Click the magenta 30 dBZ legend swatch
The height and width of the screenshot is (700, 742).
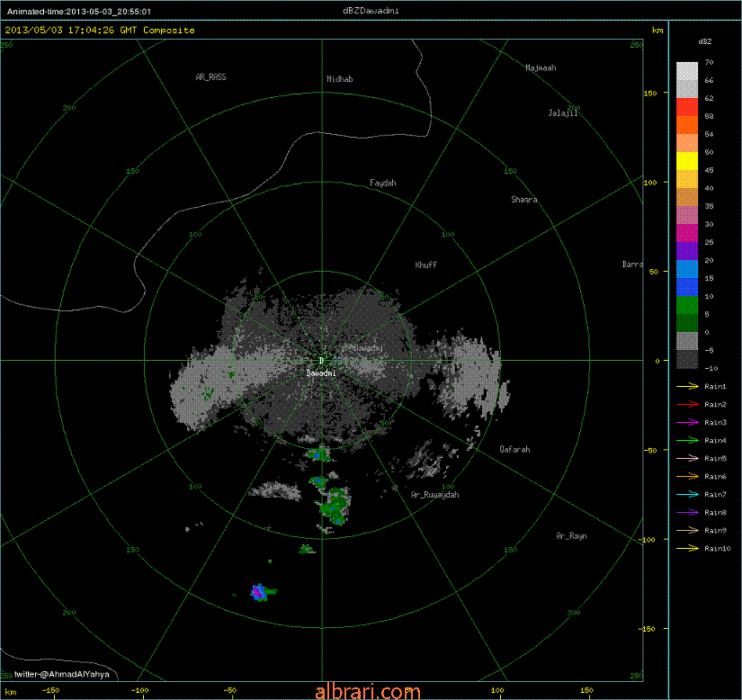pyautogui.click(x=687, y=233)
